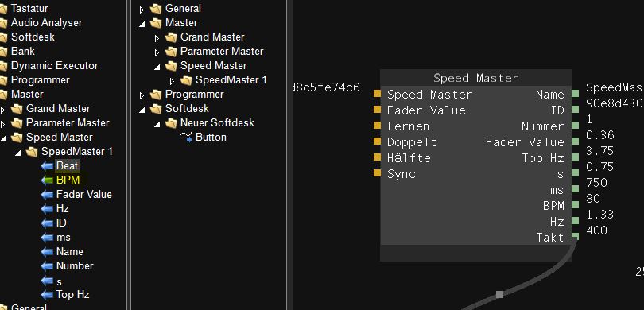
Task: Expand the General folder in middle panel
Action: 142,9
